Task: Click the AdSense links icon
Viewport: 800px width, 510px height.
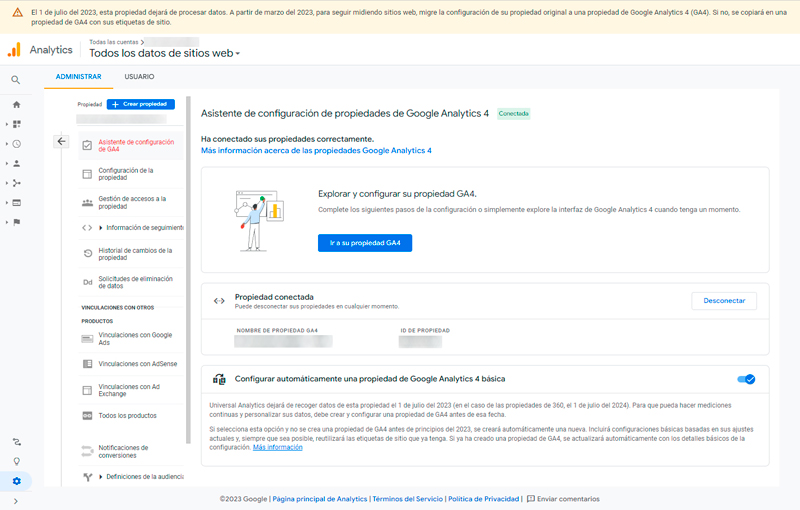Action: [87, 364]
